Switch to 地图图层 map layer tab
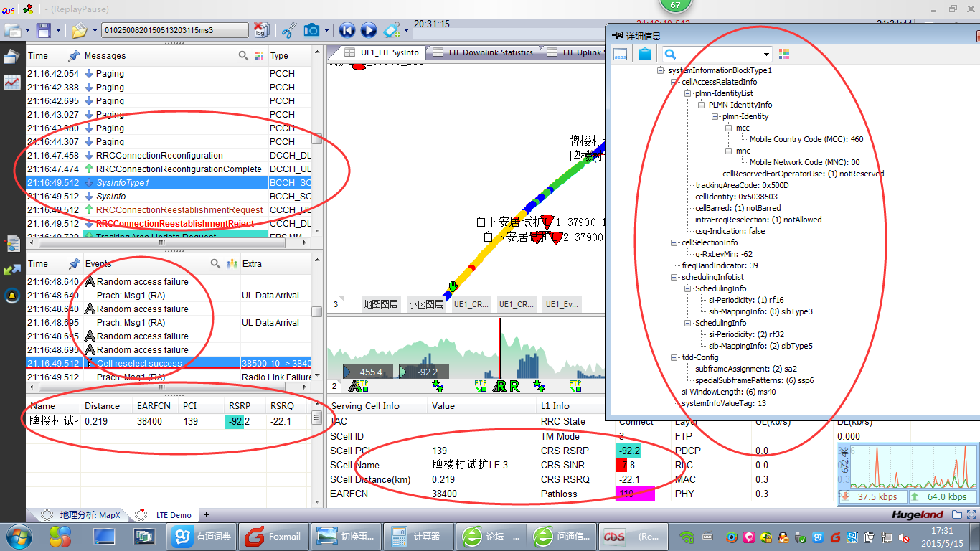This screenshot has height=551, width=980. point(380,304)
